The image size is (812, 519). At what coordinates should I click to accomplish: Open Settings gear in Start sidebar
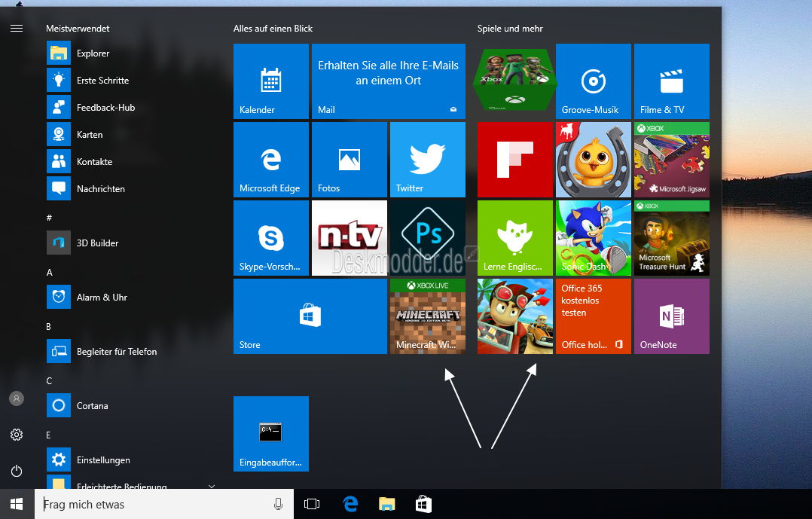coord(17,435)
